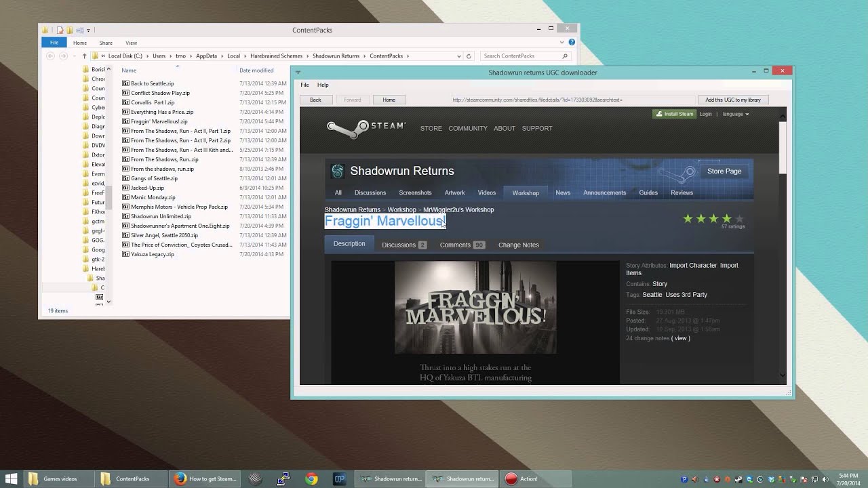Click the 'view' change notes link
The image size is (868, 488).
coord(681,338)
